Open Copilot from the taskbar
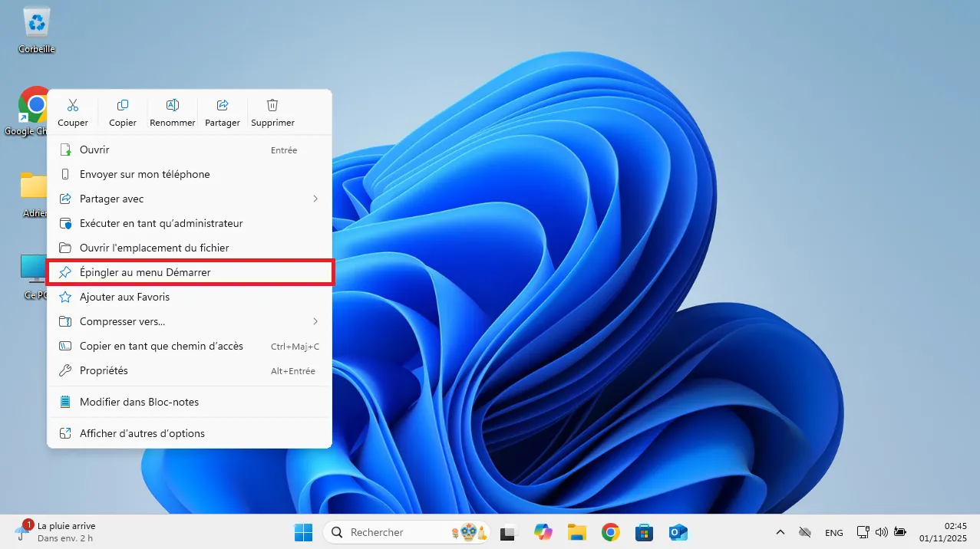 coord(543,531)
